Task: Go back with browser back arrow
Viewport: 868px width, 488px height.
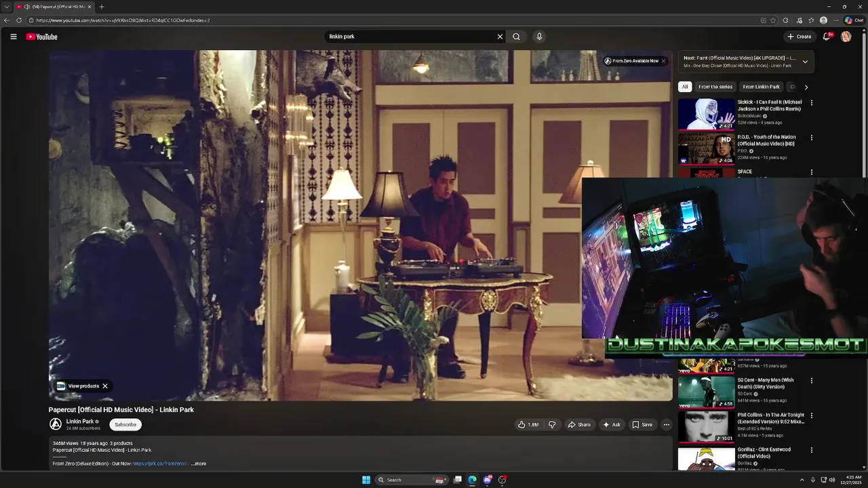Action: pyautogui.click(x=7, y=20)
